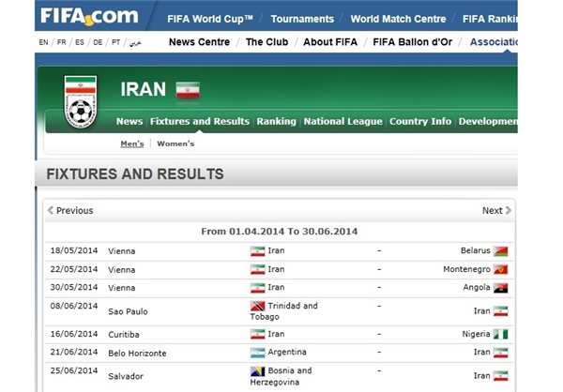Go to Previous fixtures period
This screenshot has width=563, height=392.
click(x=70, y=211)
